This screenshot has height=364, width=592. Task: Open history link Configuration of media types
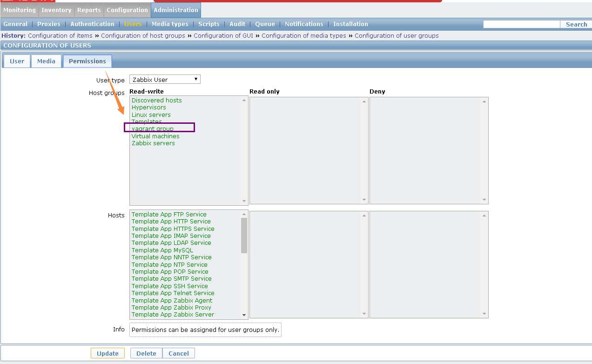(304, 36)
